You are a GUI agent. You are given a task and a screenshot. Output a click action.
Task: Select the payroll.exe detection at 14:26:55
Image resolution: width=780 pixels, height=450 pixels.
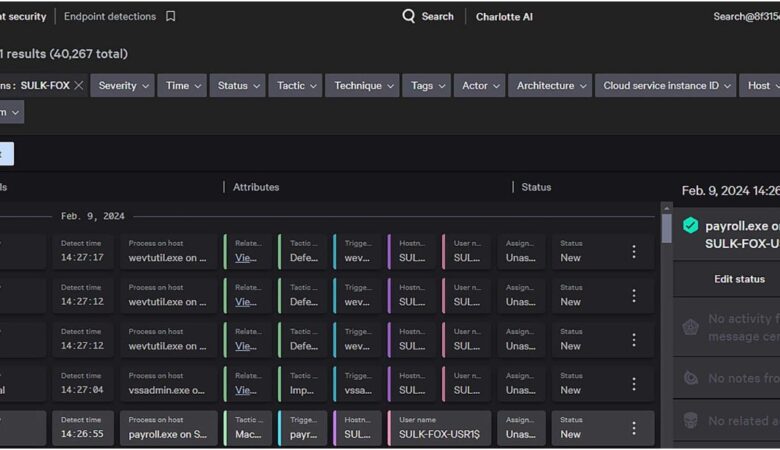click(168, 428)
